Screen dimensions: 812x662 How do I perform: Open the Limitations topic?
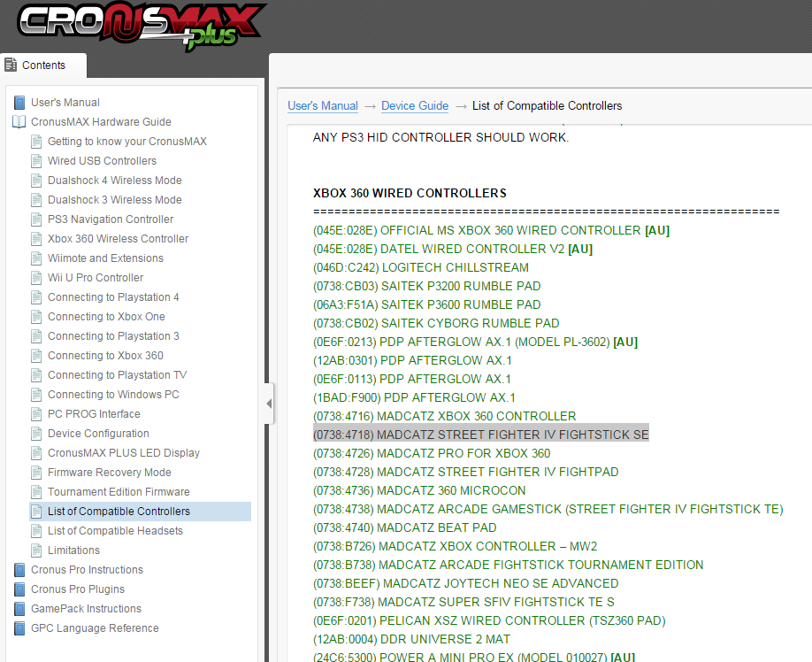73,550
